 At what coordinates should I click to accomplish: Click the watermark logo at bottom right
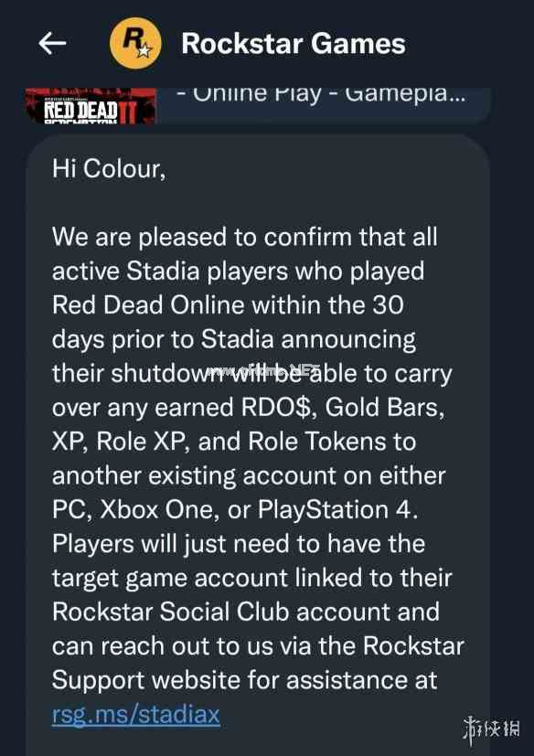tap(491, 729)
